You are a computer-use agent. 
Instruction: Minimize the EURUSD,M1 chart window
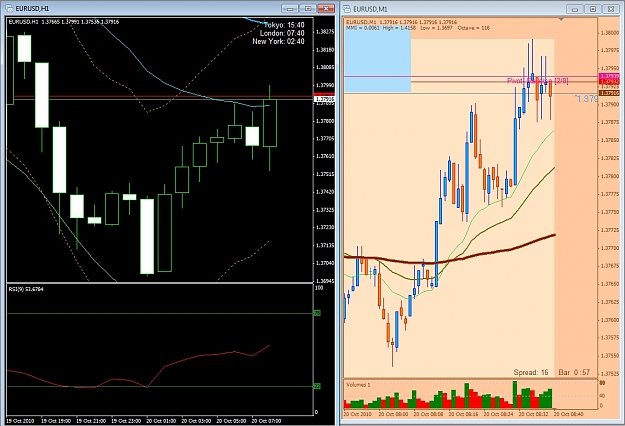pyautogui.click(x=575, y=9)
